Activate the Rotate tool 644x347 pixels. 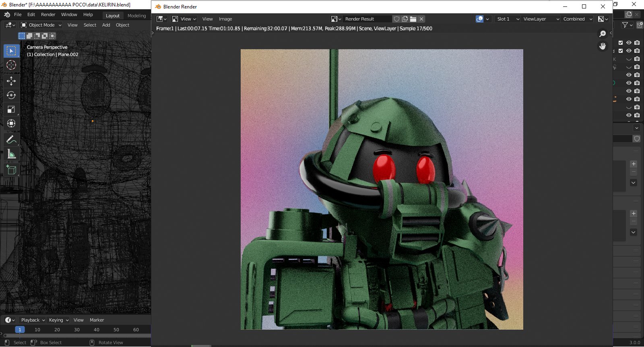point(11,95)
